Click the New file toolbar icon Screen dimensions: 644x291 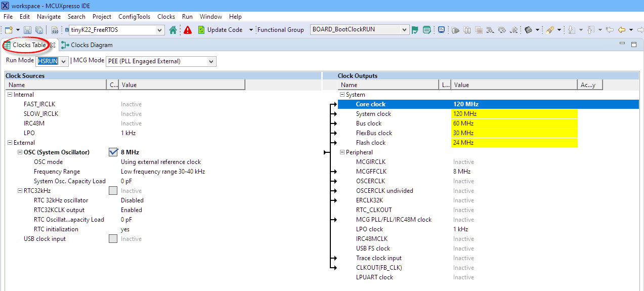coord(9,30)
